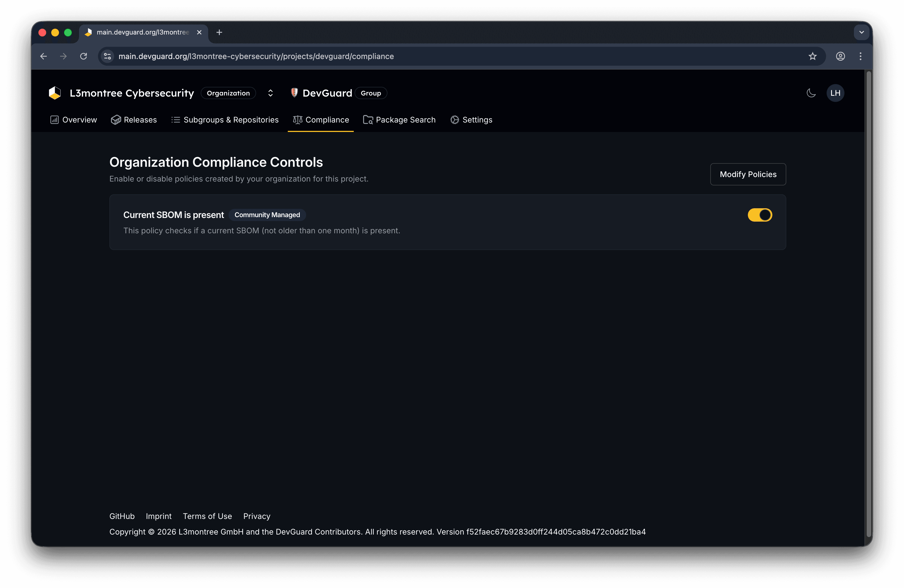Select the Organization badge
Image resolution: width=904 pixels, height=588 pixels.
coord(228,93)
